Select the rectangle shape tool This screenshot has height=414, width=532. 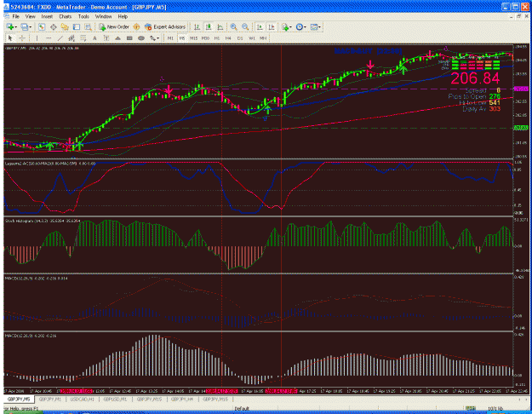click(129, 38)
